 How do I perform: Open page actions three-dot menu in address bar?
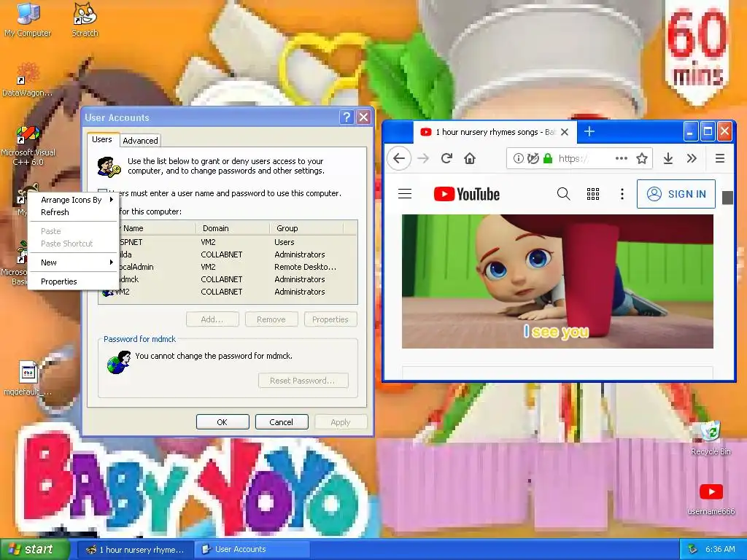tap(622, 158)
